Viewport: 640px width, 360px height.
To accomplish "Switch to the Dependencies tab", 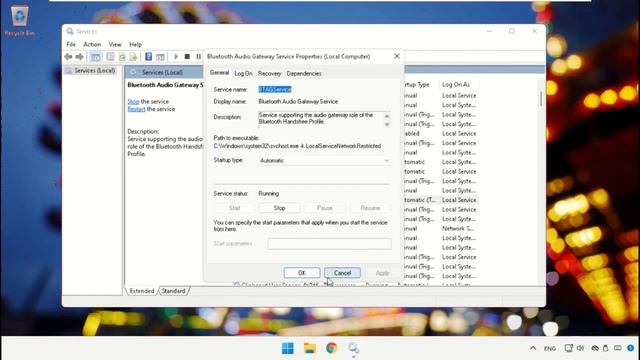I will pos(304,73).
